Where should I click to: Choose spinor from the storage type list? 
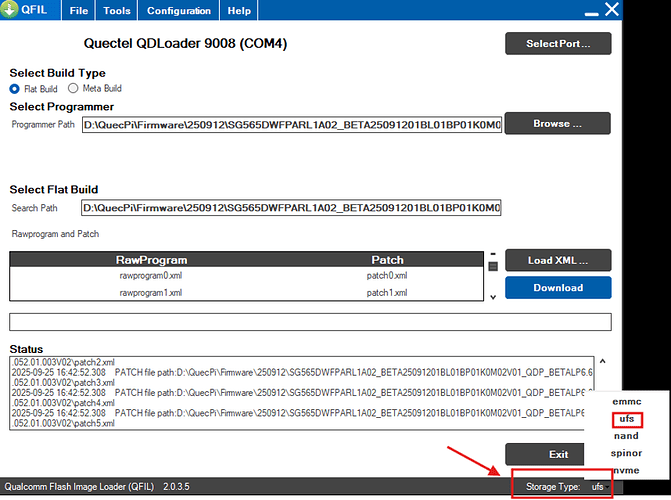(x=626, y=453)
